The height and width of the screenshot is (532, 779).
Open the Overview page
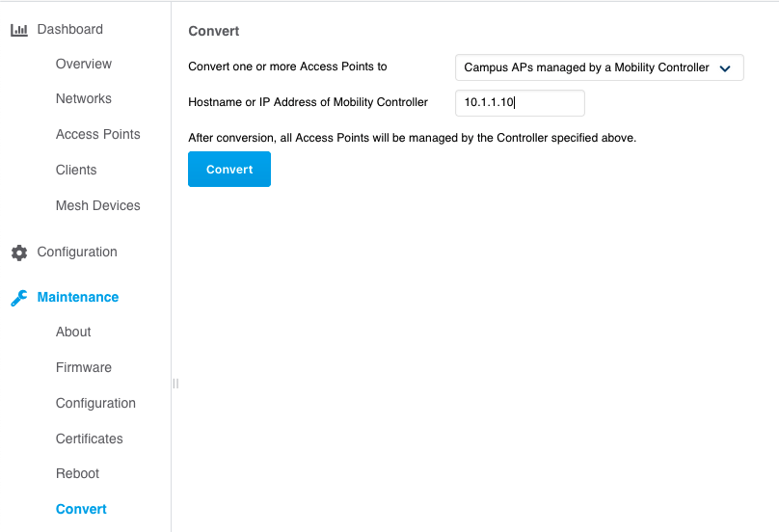pyautogui.click(x=84, y=65)
